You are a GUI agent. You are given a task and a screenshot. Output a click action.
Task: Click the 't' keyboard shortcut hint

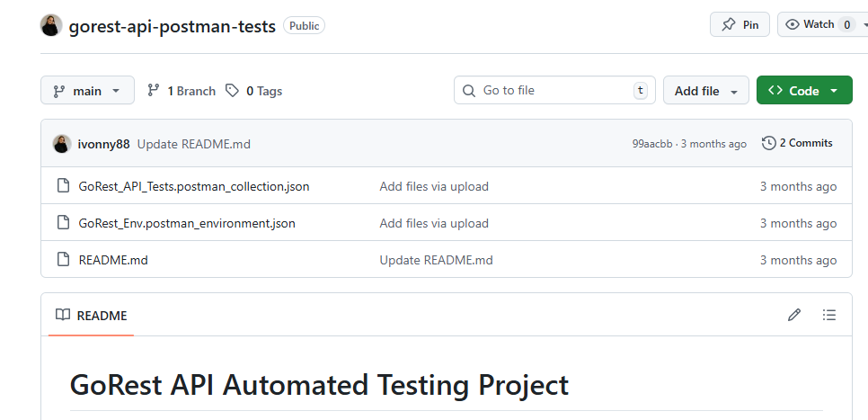coord(641,90)
